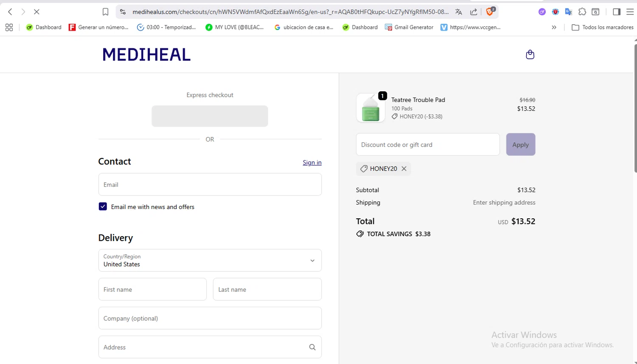Open Todos los marcadores folder
Image resolution: width=637 pixels, height=364 pixels.
[603, 27]
